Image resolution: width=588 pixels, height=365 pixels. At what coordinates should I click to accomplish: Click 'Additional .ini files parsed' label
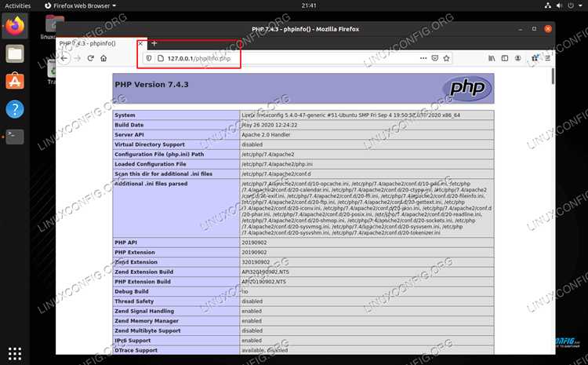[151, 184]
